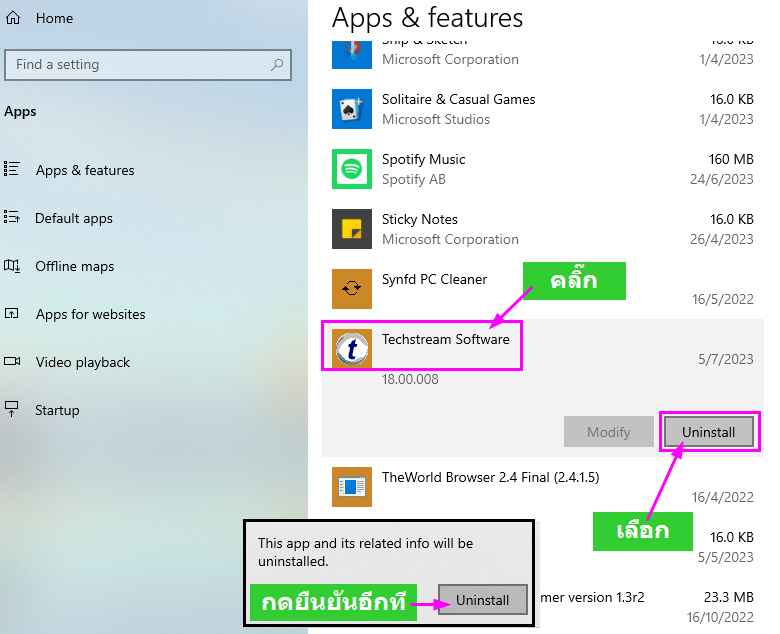Click Uninstall under Techstream Software
Image resolution: width=780 pixels, height=634 pixels.
[x=708, y=432]
